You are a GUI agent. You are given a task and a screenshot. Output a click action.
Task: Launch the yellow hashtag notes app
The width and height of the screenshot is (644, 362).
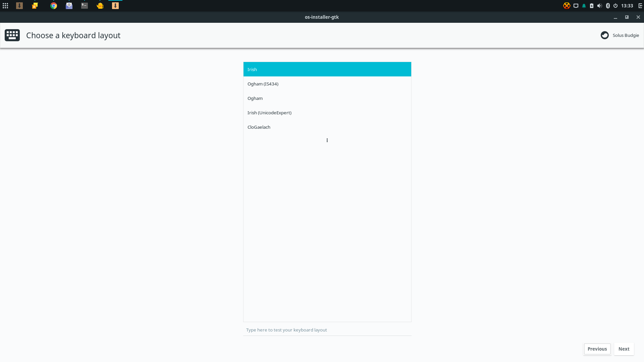click(x=35, y=6)
